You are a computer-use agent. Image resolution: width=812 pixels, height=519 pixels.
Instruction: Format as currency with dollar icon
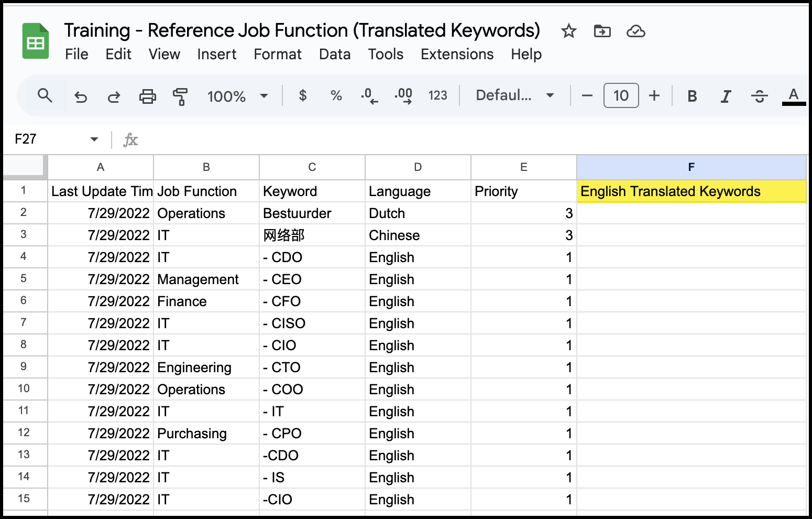303,95
